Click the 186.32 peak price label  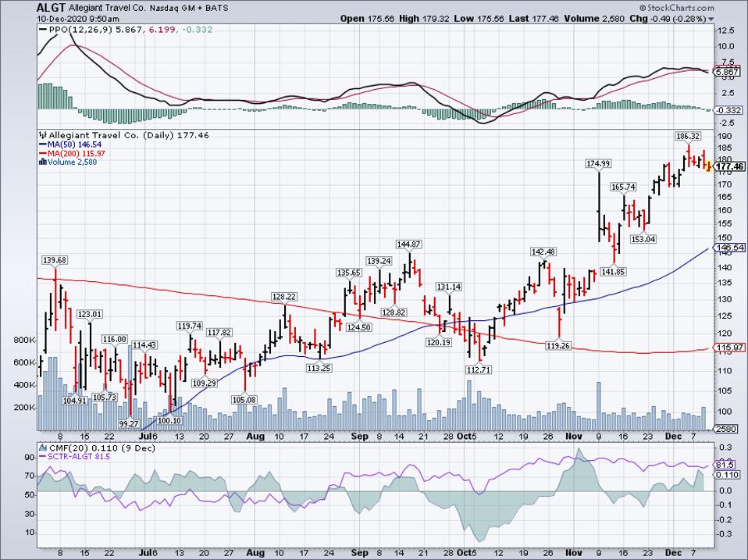point(688,136)
